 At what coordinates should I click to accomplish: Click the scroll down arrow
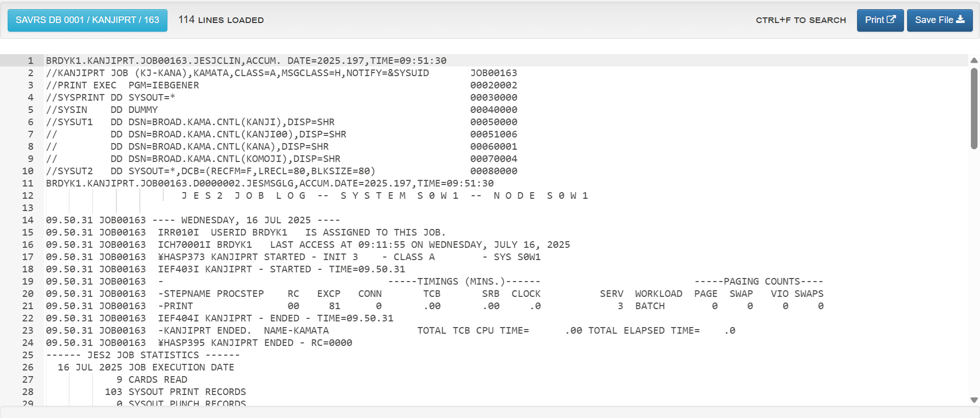[x=974, y=400]
